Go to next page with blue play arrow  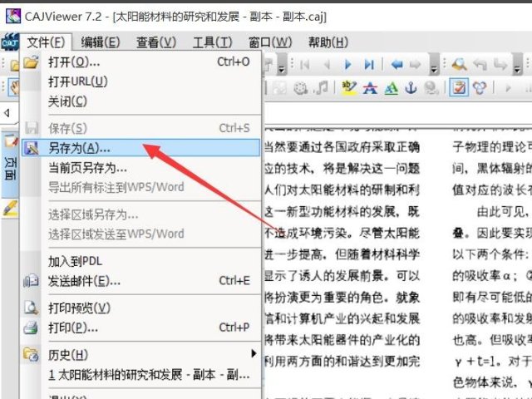347,64
